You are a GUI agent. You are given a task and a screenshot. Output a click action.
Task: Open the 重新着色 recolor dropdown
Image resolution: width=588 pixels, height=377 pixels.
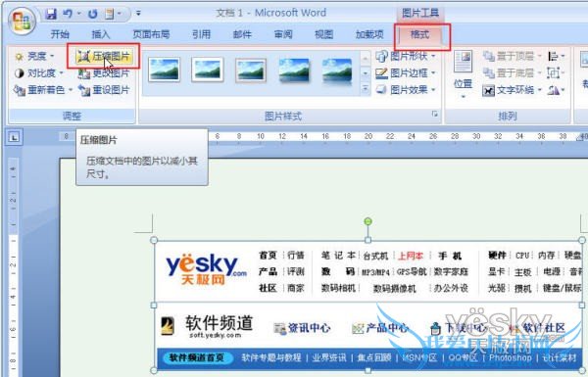(43, 90)
